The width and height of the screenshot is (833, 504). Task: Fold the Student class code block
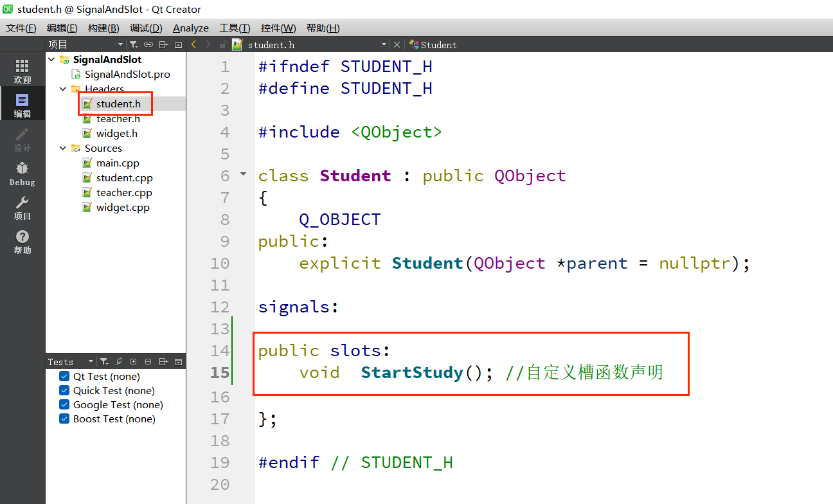pos(243,174)
